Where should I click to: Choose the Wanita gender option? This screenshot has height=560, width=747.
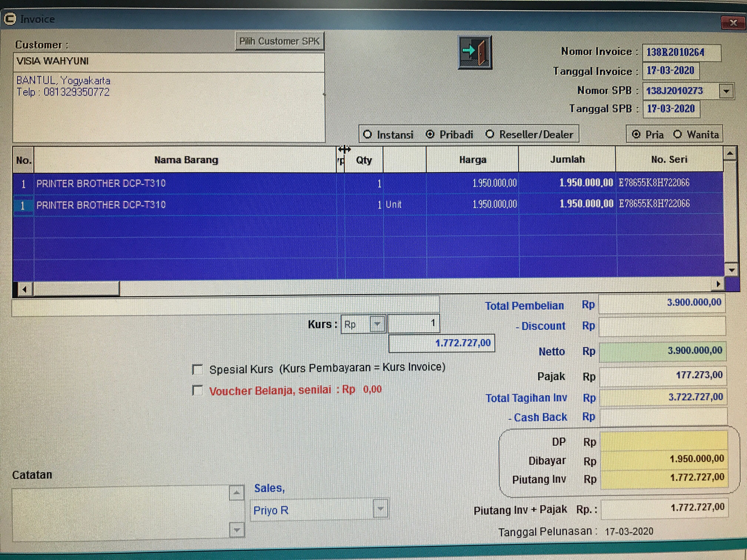[x=678, y=134]
